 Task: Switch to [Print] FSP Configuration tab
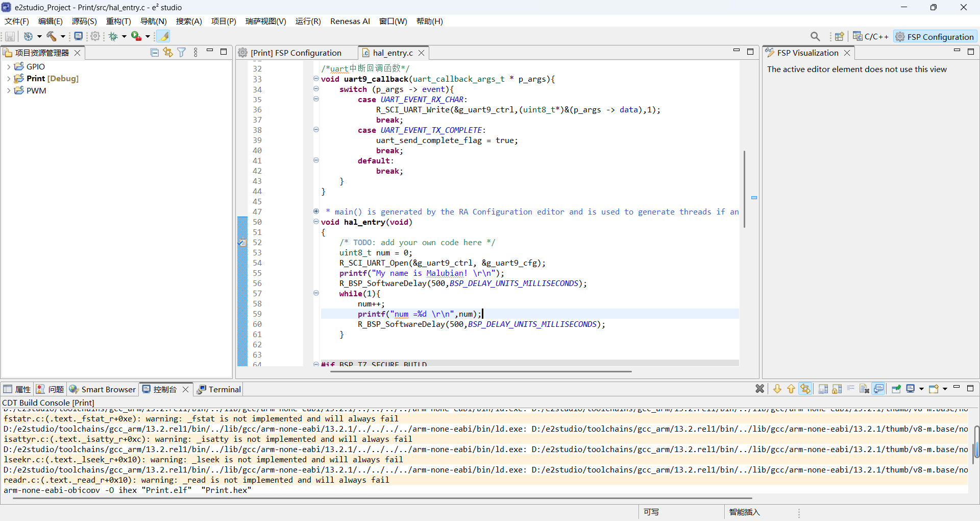pyautogui.click(x=296, y=53)
